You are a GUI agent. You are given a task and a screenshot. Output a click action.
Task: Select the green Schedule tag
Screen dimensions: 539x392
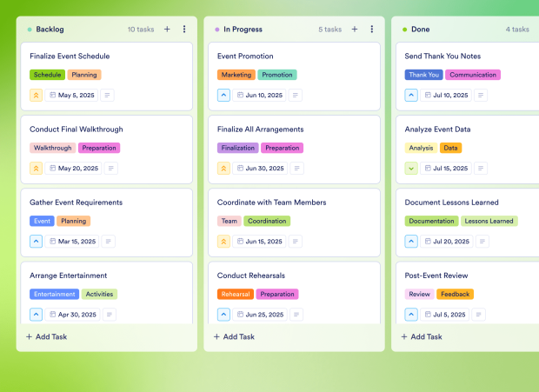click(47, 75)
